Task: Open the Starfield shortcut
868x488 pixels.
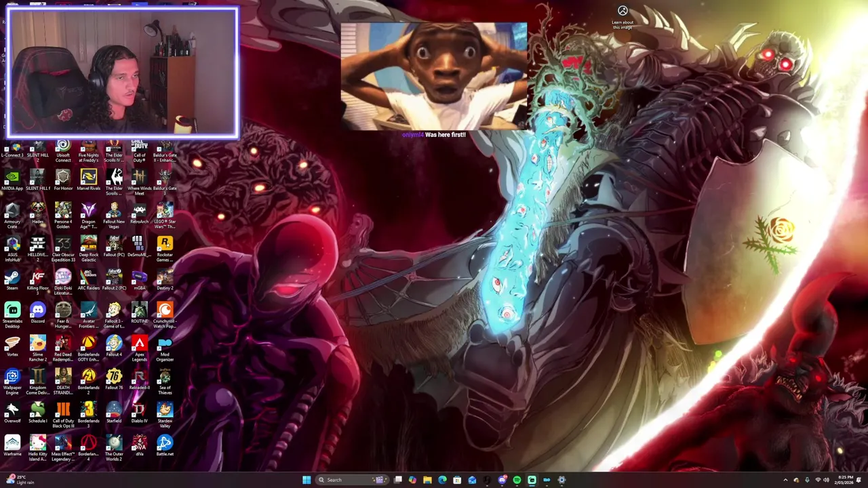Action: tap(114, 413)
